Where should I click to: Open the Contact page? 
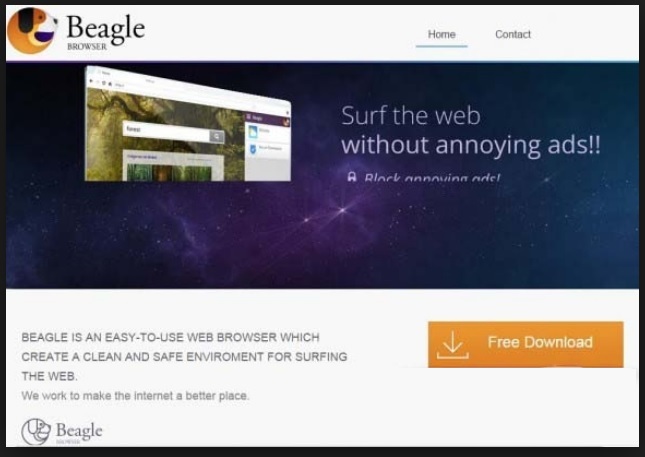513,35
